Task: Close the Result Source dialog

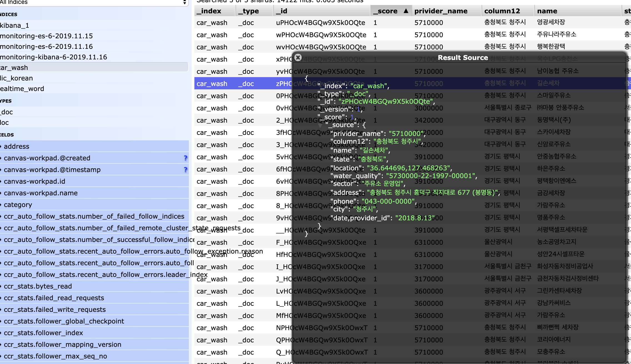Action: (x=298, y=57)
